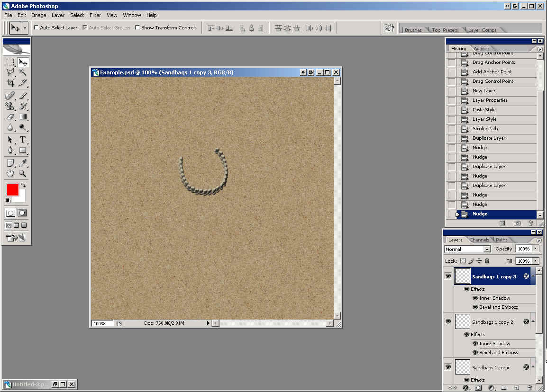Image resolution: width=547 pixels, height=392 pixels.
Task: Click the zoom percentage field in status bar
Action: (x=102, y=323)
